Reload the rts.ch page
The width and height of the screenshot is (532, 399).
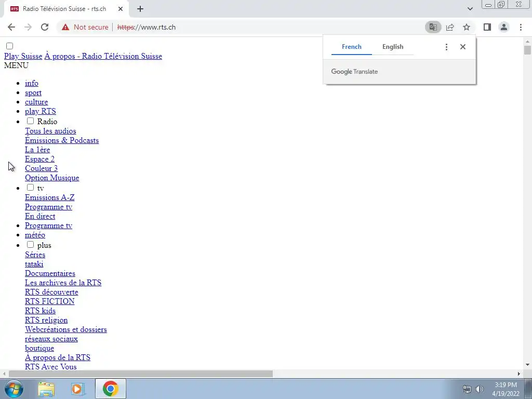click(x=45, y=27)
